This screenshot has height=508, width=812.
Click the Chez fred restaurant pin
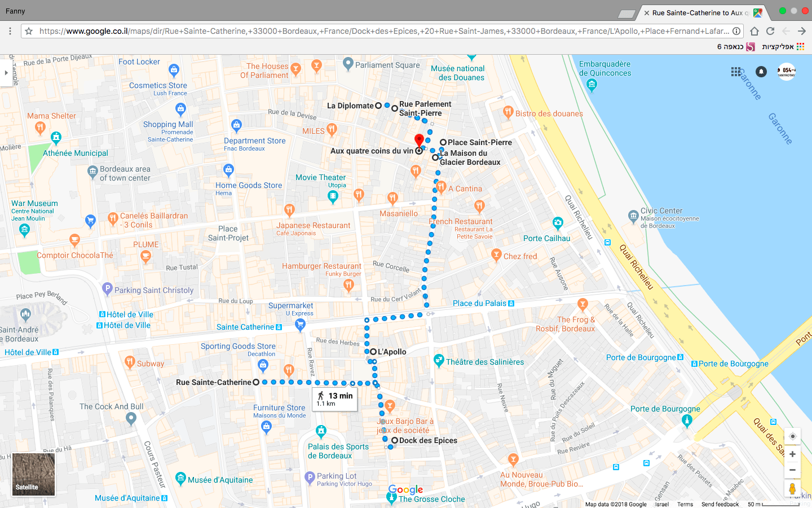pyautogui.click(x=496, y=255)
